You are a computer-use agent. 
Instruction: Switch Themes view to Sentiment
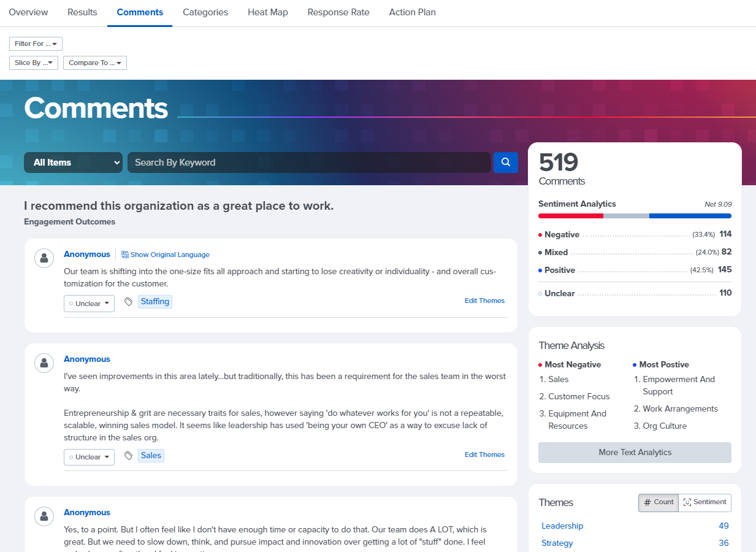tap(705, 502)
